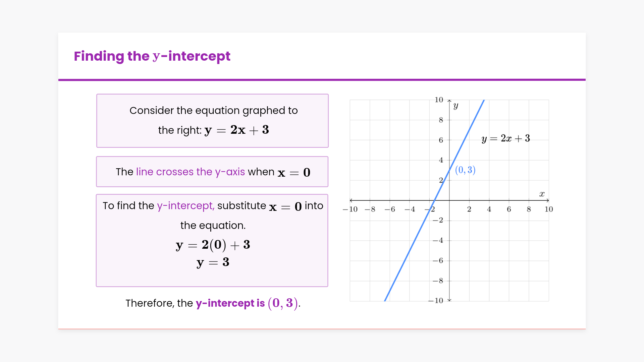Viewport: 644px width, 362px height.
Task: Click the −10 tick label at y-axis bottom
Action: point(436,301)
